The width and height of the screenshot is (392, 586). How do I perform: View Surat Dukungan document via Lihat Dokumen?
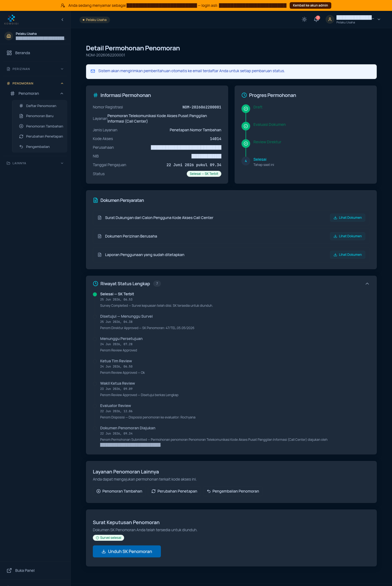348,218
